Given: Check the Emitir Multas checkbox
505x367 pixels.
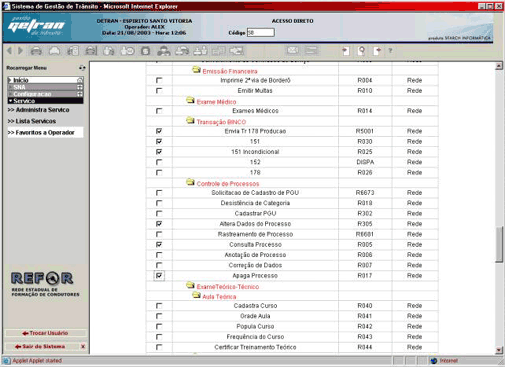Looking at the screenshot, I should [x=159, y=91].
